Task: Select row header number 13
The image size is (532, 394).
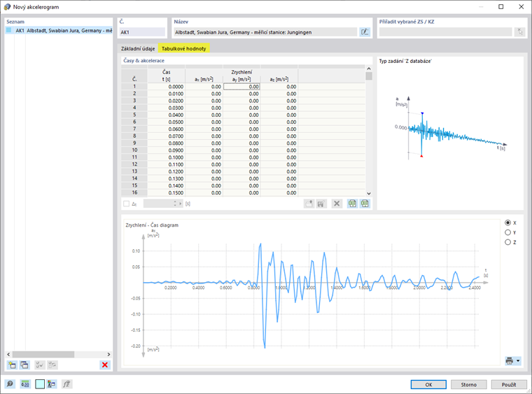Action: (134, 171)
